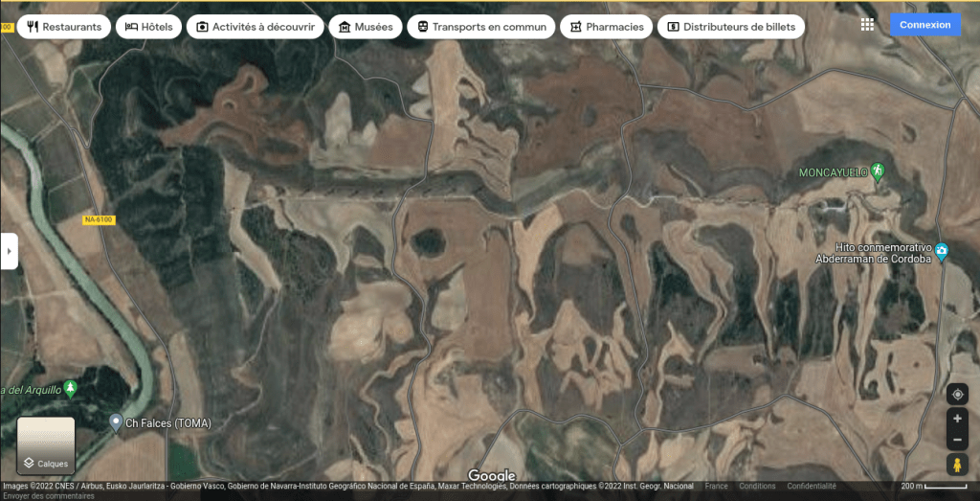The height and width of the screenshot is (501, 980).
Task: Center map on my location
Action: [x=957, y=395]
